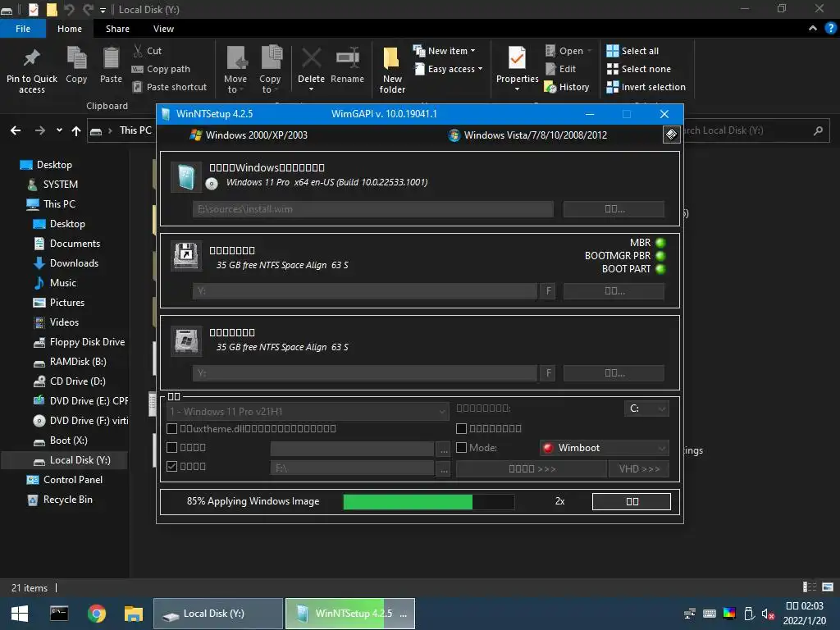Click cancel button beside progress bar
The image size is (840, 630).
click(x=632, y=501)
